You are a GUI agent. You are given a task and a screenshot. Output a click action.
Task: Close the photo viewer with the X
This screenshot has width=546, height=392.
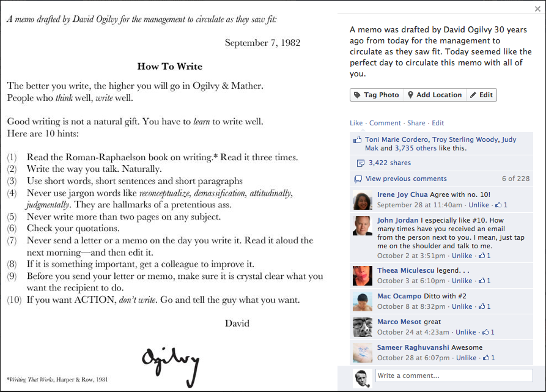tap(537, 9)
